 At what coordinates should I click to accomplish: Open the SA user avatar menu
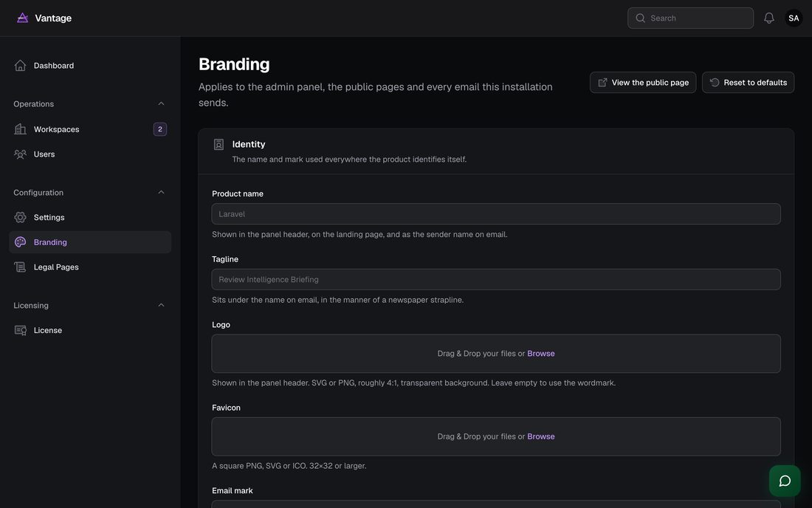(x=794, y=18)
